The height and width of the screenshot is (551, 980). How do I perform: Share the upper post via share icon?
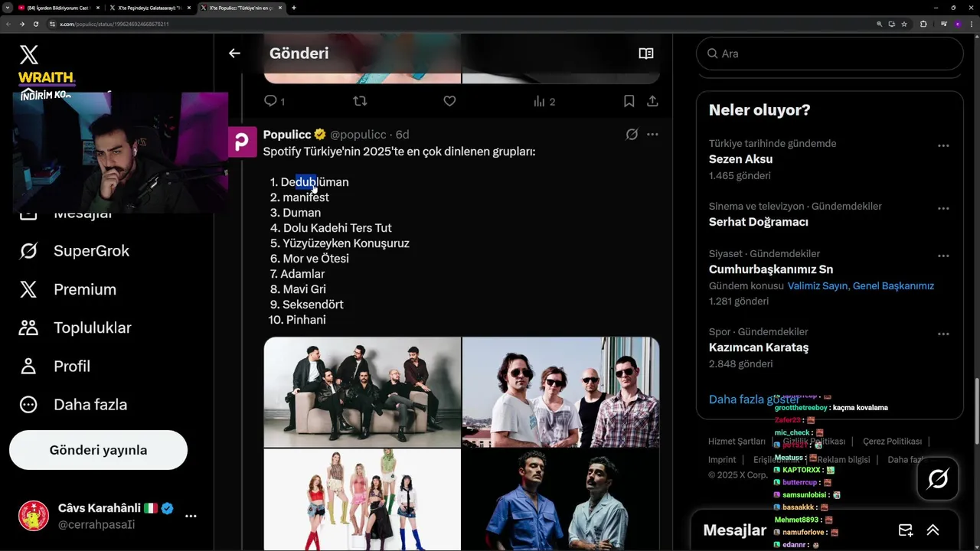tap(652, 101)
